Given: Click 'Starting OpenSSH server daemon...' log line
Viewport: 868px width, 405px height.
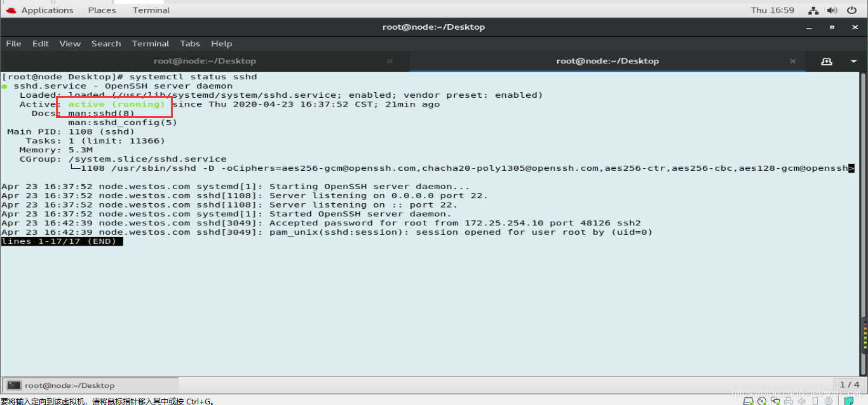Looking at the screenshot, I should [235, 187].
